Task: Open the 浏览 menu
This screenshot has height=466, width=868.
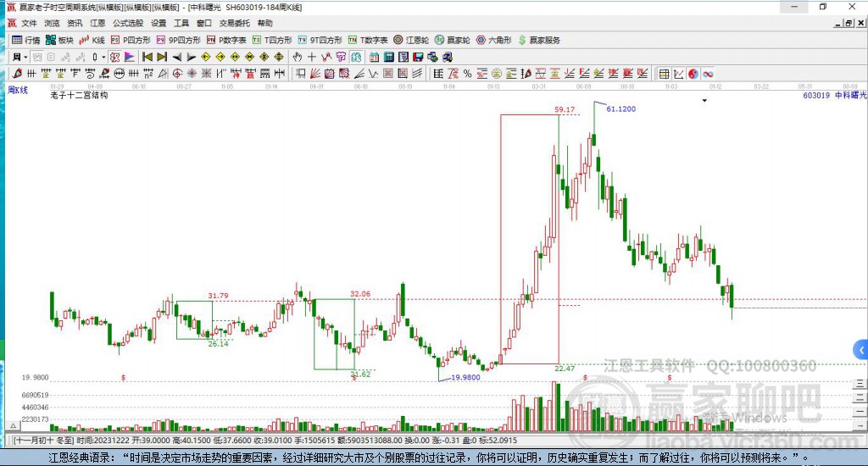Action: pos(52,23)
